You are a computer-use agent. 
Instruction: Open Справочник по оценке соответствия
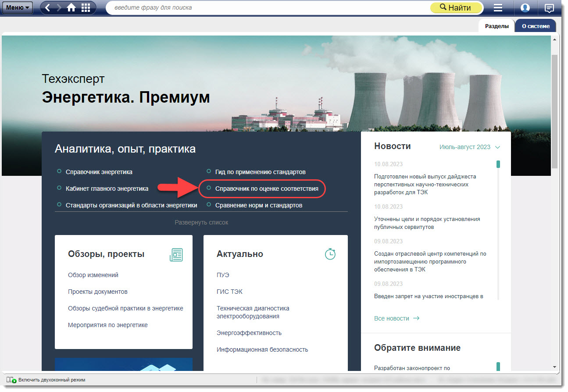(267, 189)
